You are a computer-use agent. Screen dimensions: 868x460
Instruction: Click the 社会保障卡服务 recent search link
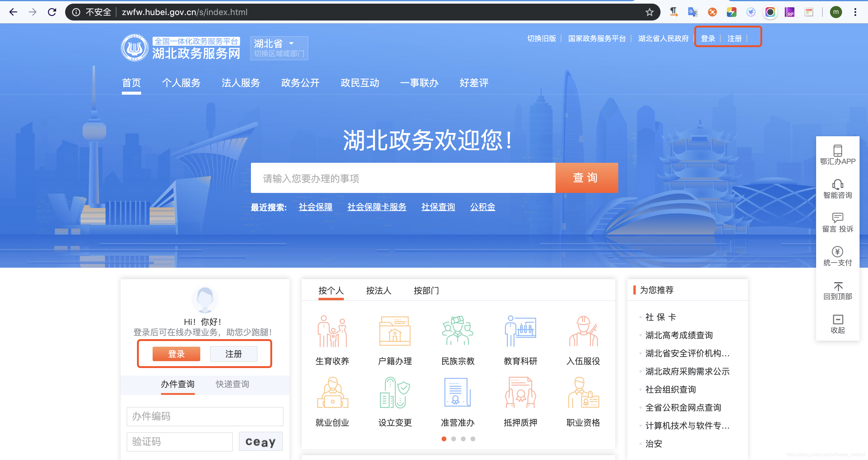coord(377,207)
